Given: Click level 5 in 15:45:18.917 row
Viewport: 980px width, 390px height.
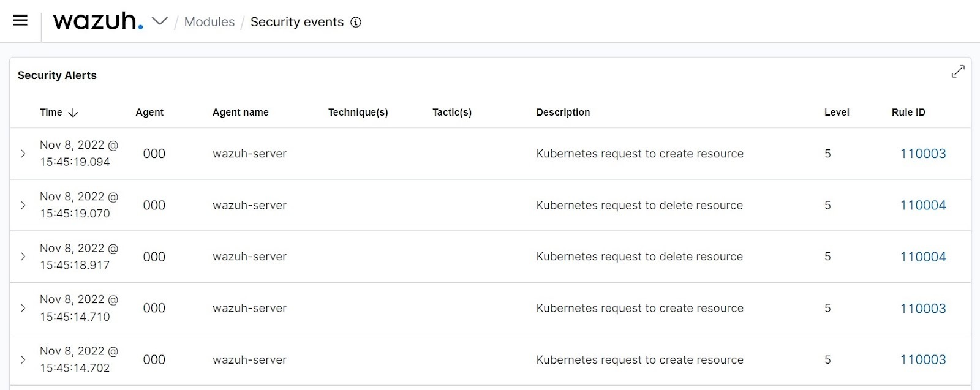Looking at the screenshot, I should coord(827,257).
